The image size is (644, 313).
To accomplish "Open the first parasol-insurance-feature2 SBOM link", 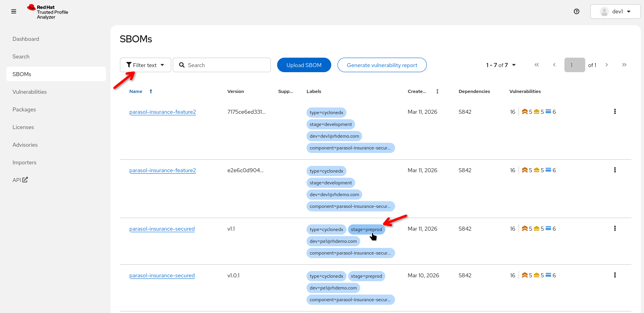I will pos(162,112).
